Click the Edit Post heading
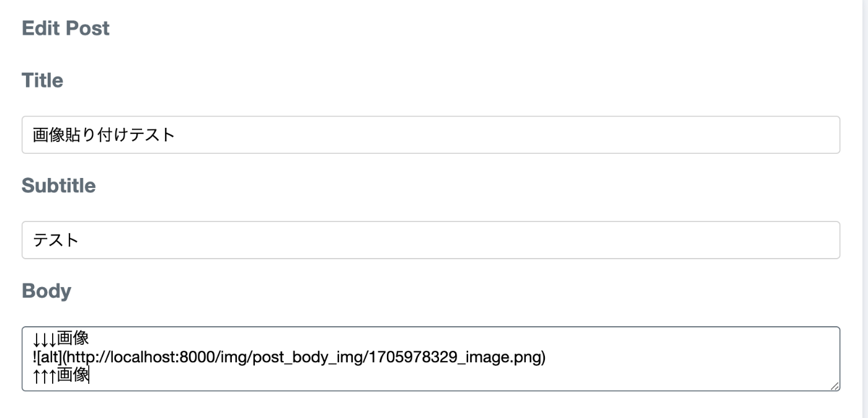The image size is (868, 418). click(x=66, y=28)
